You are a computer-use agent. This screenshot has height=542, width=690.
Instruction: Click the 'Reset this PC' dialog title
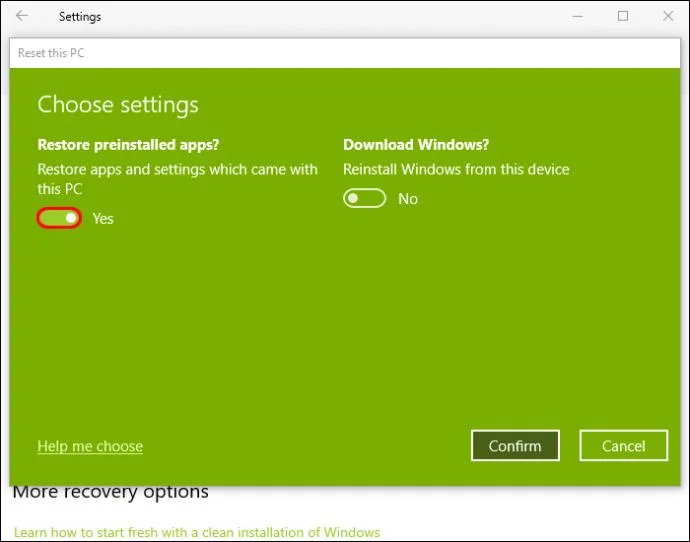pyautogui.click(x=51, y=53)
